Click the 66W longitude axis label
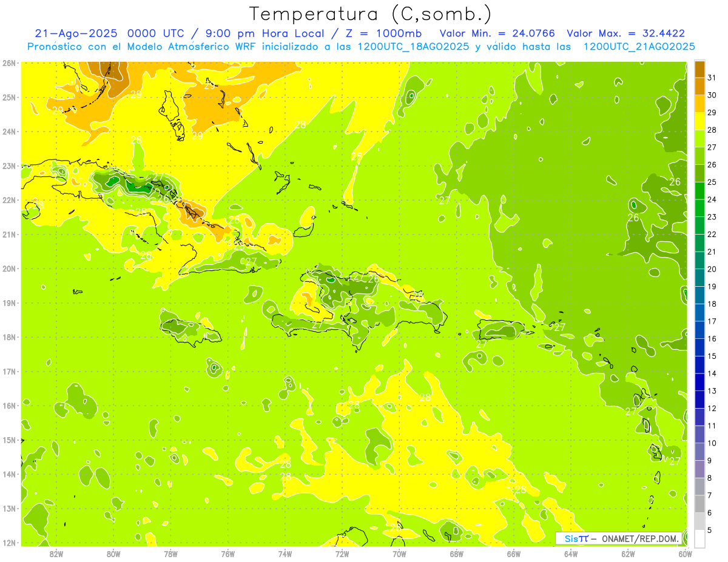Viewport: 728px width, 562px height. (x=514, y=554)
